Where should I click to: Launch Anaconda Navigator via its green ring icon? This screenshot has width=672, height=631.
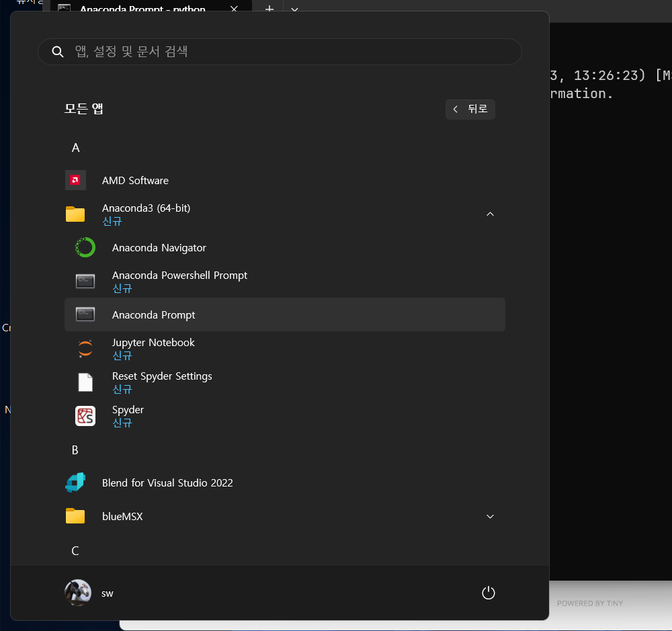coord(85,247)
